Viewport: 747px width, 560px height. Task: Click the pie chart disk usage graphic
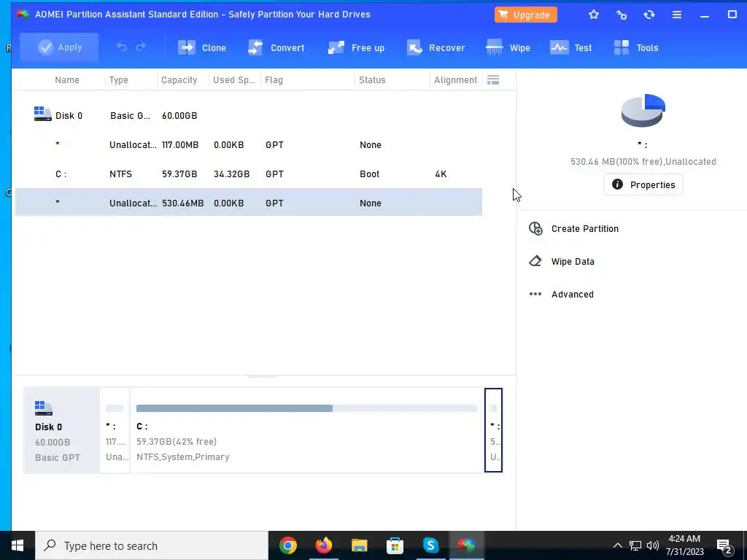coord(643,111)
